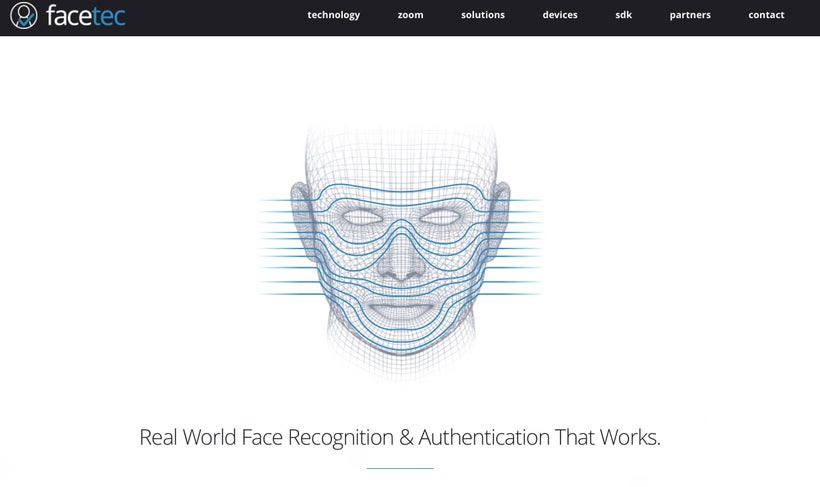Click the headline 'Real World Face Recognition & Authentication That Works.'
This screenshot has height=487, width=820.
click(400, 437)
